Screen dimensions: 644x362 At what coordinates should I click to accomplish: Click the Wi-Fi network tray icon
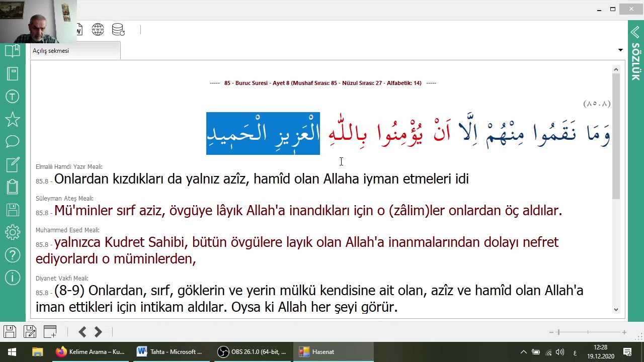[x=548, y=352]
